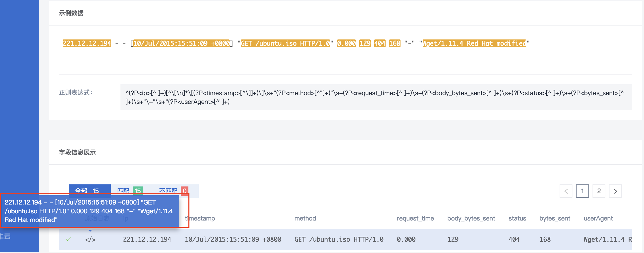Go to next page arrow
Viewport: 644px width, 253px height.
pos(615,191)
